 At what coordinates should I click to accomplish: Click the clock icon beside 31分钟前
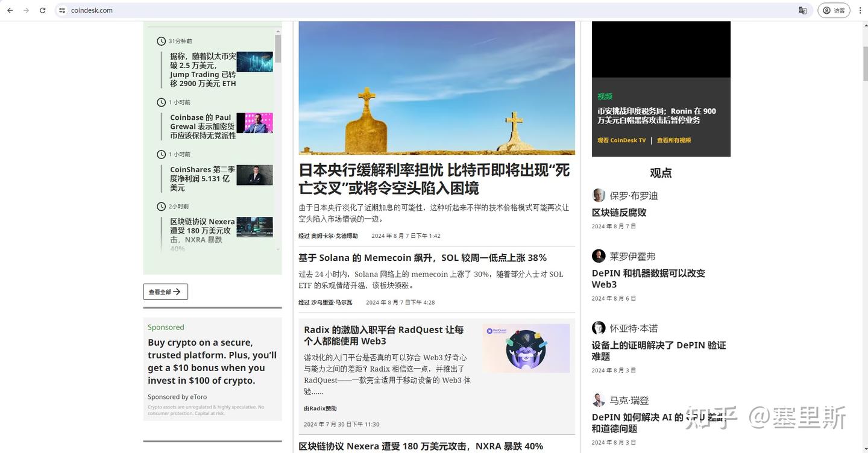pyautogui.click(x=160, y=40)
